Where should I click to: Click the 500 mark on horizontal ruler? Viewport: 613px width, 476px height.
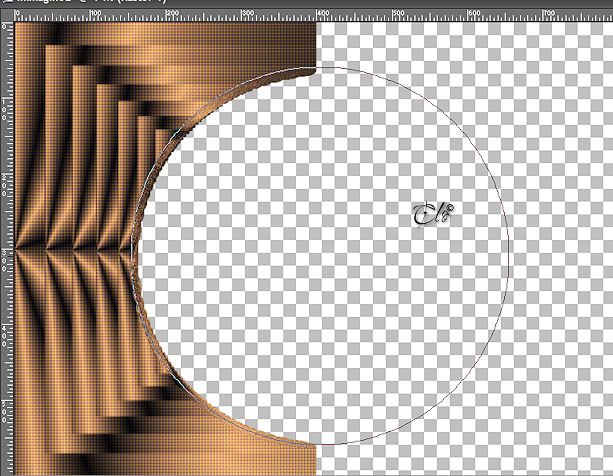(398, 13)
